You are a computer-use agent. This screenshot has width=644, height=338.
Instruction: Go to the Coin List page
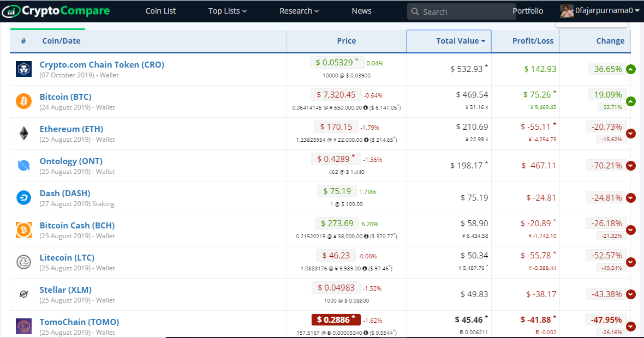160,11
